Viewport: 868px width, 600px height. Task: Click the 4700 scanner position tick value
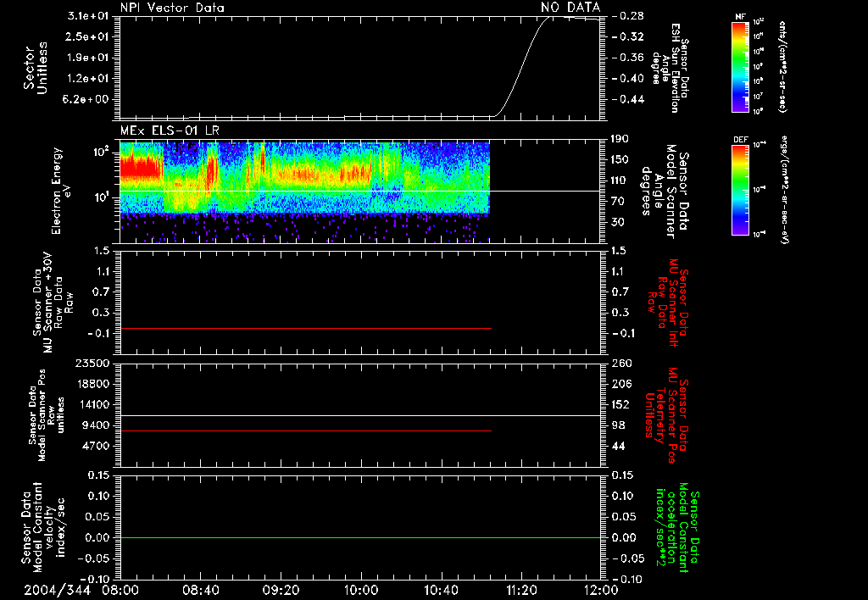95,446
